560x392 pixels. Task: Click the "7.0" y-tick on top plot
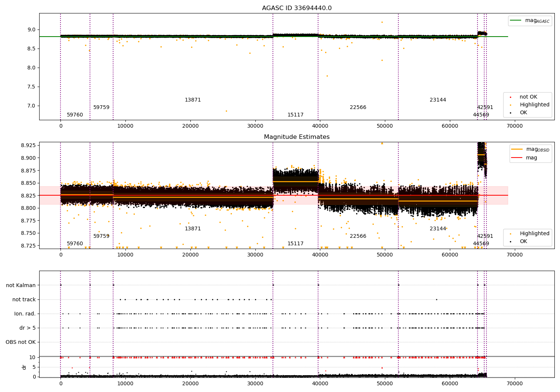31,106
